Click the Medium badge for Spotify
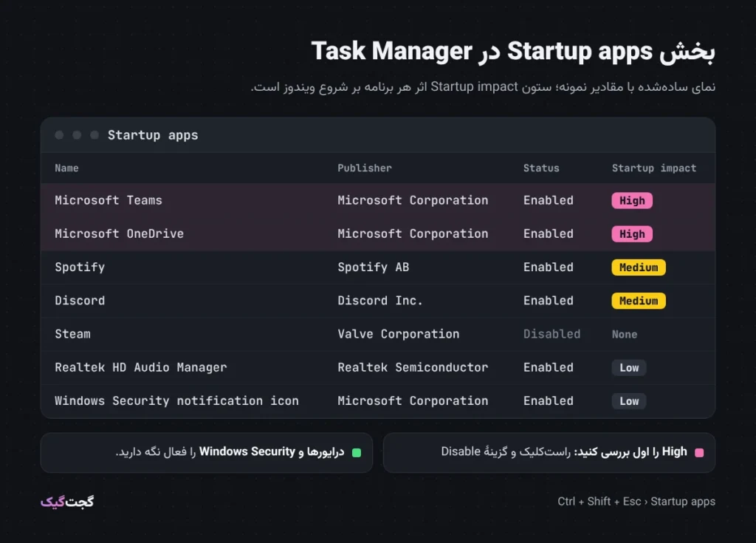 click(639, 267)
